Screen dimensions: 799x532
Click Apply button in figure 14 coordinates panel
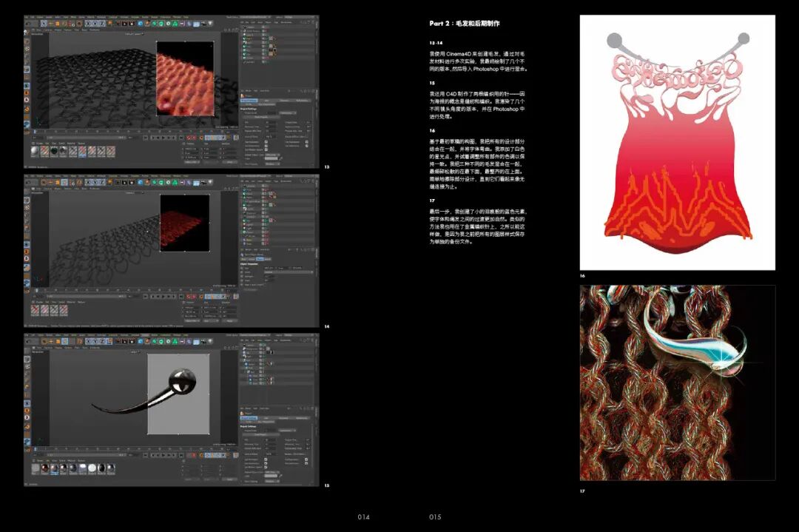coord(230,321)
